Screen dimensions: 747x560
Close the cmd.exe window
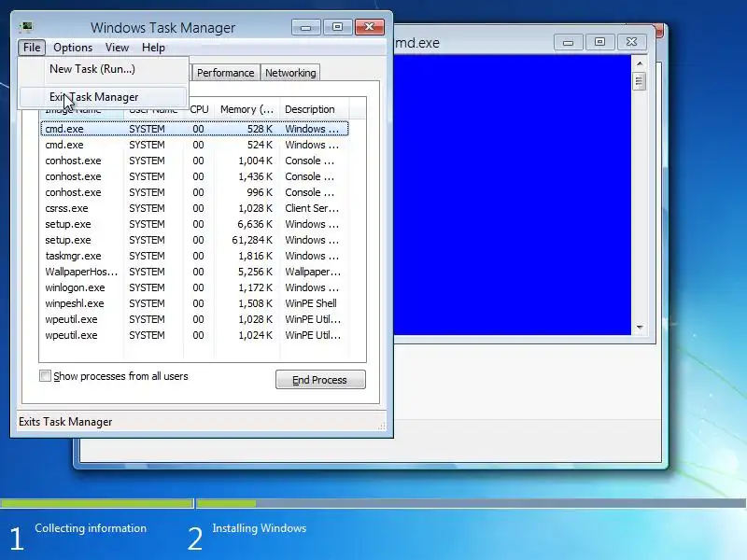[x=632, y=42]
